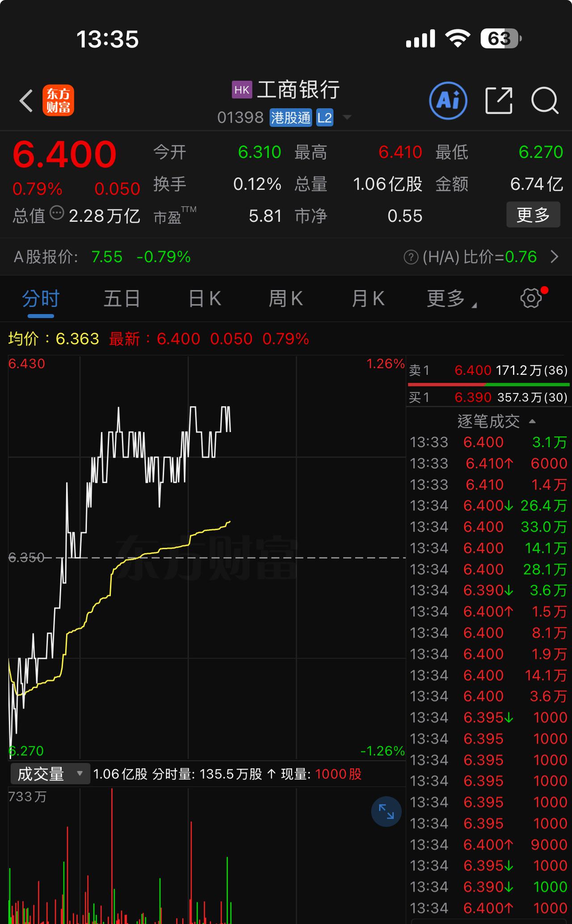
Task: Open the (H/A) 比价 detail chevron
Action: click(555, 257)
